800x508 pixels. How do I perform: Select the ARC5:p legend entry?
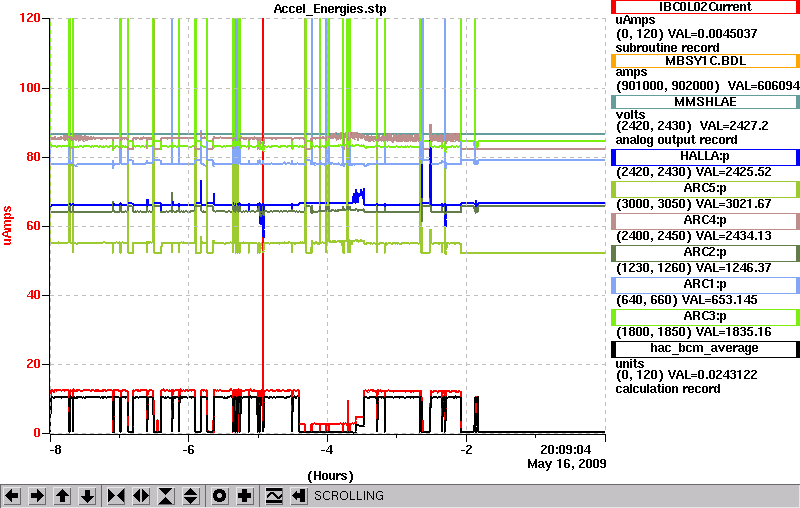tap(705, 189)
